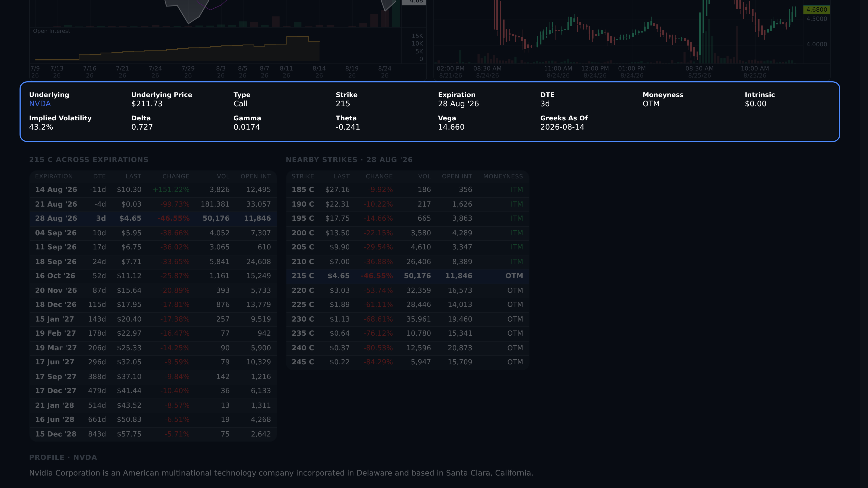Select the 16 Oct '26 expiration row
868x488 pixels.
153,276
